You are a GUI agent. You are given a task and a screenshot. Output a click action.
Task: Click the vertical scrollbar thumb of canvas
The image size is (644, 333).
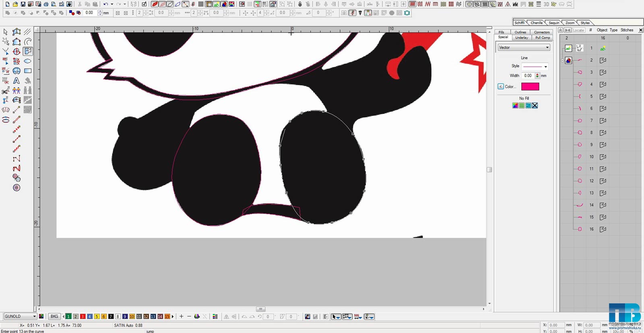pos(489,170)
